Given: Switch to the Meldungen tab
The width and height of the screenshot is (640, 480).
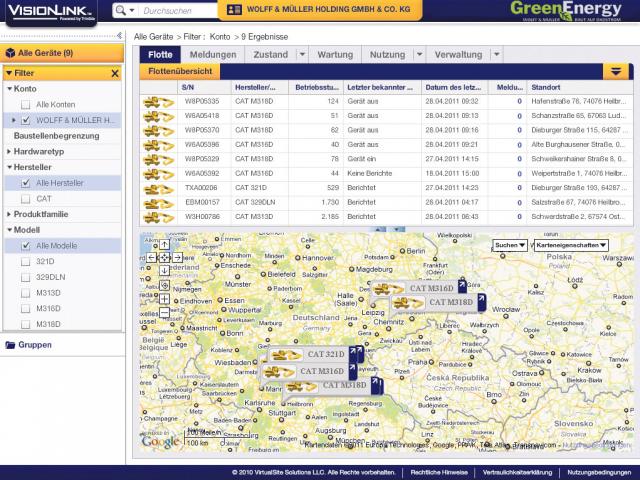Looking at the screenshot, I should pyautogui.click(x=213, y=55).
